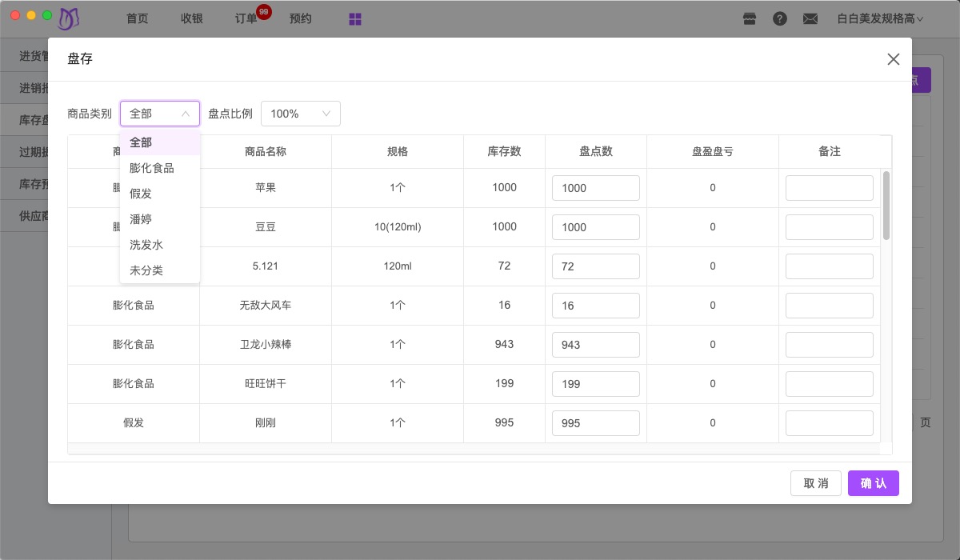Click the 确认 button

click(873, 483)
